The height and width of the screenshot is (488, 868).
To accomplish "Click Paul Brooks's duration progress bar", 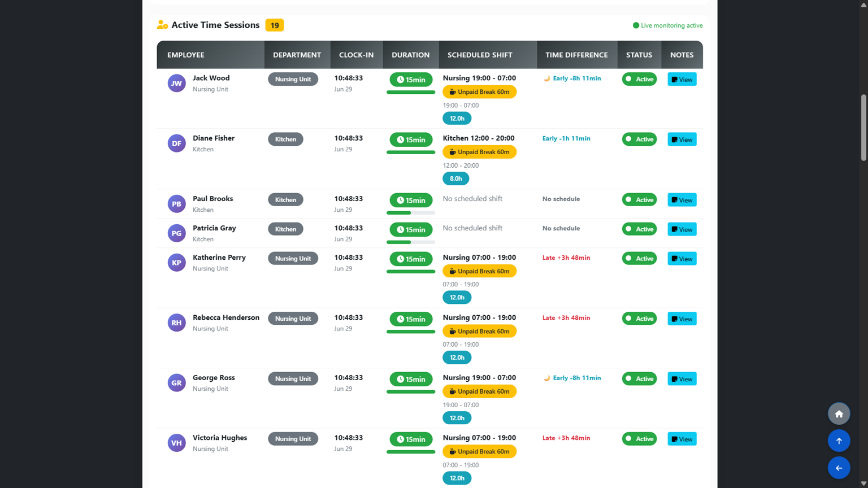I will click(x=411, y=213).
